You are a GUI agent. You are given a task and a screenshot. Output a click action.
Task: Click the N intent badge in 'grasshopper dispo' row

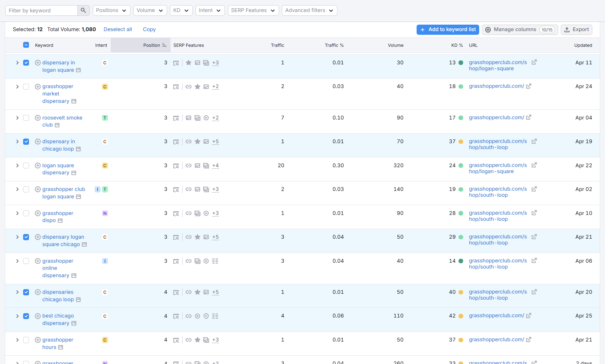[x=105, y=213]
